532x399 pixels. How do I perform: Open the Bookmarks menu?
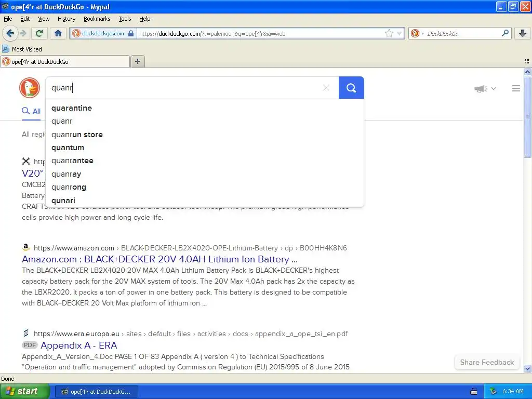point(97,19)
